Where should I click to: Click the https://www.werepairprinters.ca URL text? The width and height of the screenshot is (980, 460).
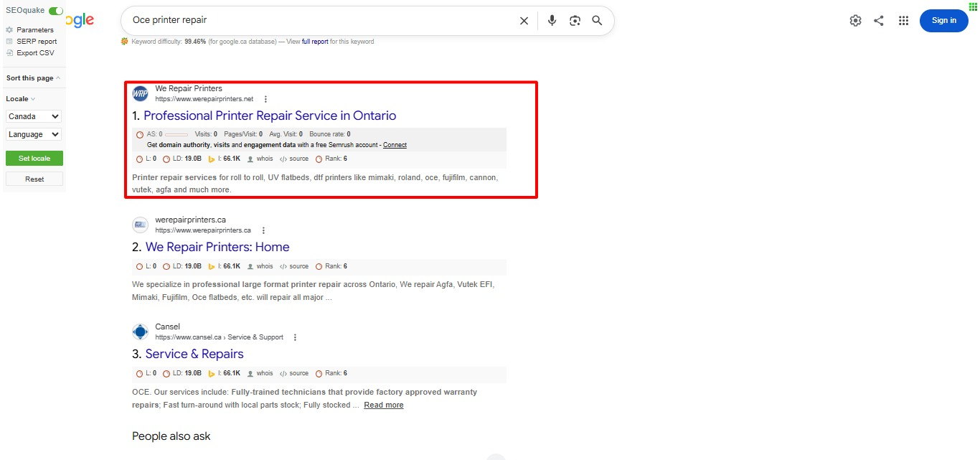pyautogui.click(x=203, y=230)
